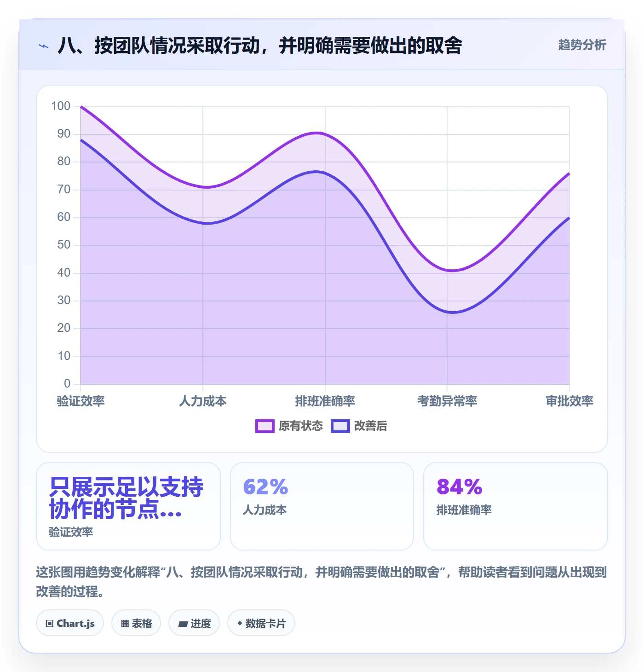This screenshot has width=644, height=672.
Task: Click the 验证效率 caption in the first card
Action: click(x=71, y=532)
